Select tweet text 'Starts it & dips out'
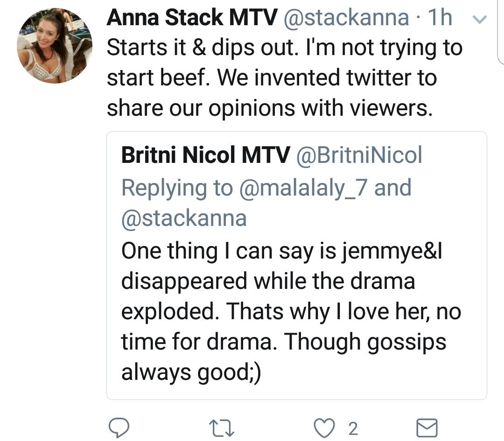 [x=200, y=48]
